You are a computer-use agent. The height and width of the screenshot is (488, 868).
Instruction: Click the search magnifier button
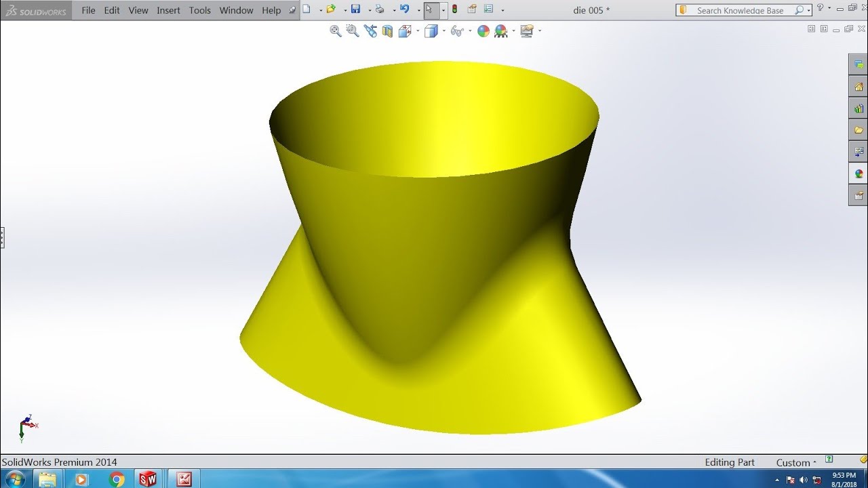click(800, 10)
